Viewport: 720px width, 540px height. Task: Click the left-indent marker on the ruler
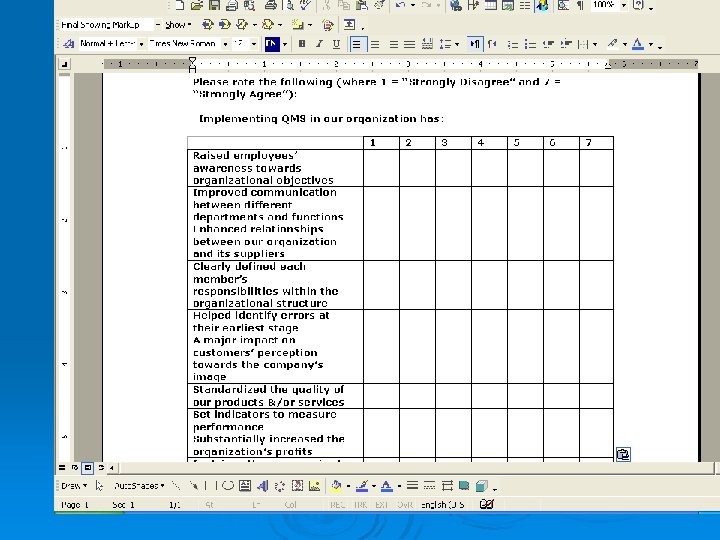point(192,69)
